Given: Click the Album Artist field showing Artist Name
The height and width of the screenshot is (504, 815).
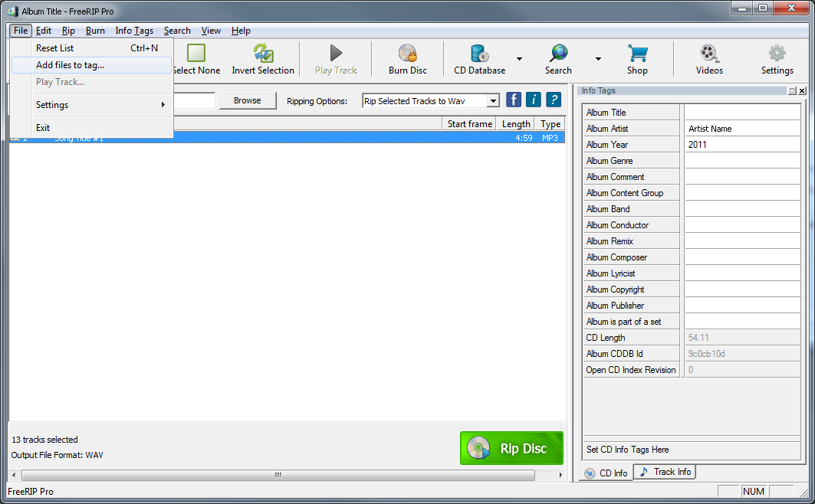Looking at the screenshot, I should pyautogui.click(x=742, y=128).
